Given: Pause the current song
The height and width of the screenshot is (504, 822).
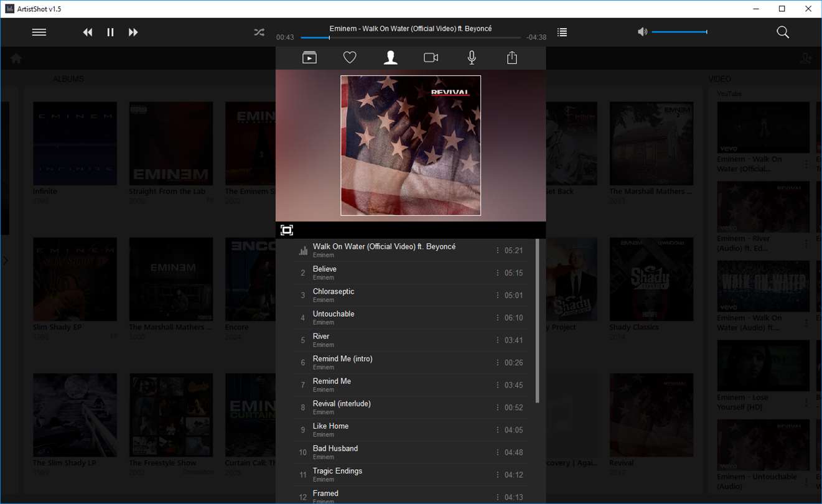Looking at the screenshot, I should coord(110,32).
